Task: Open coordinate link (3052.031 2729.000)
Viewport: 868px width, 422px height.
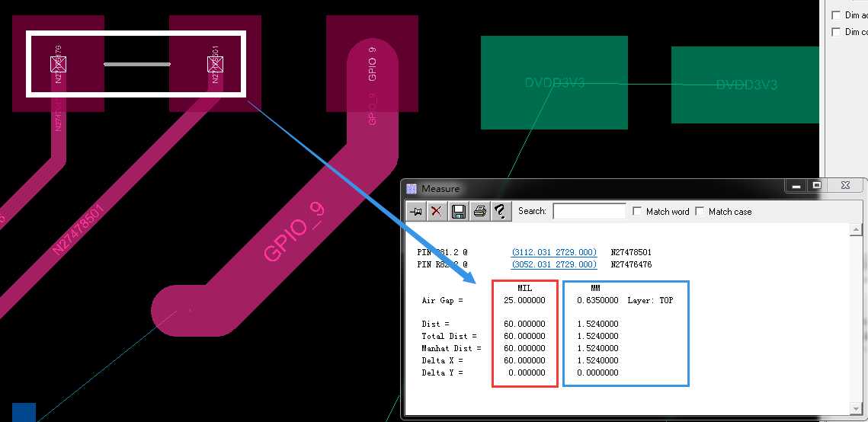Action: [x=554, y=264]
